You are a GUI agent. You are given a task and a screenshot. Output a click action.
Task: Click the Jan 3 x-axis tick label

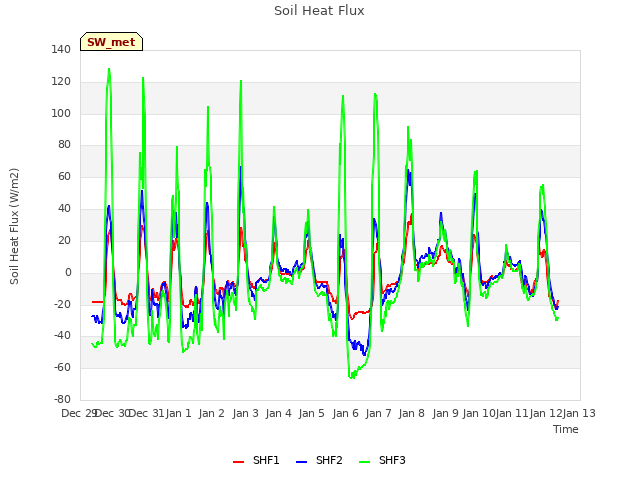(x=245, y=413)
